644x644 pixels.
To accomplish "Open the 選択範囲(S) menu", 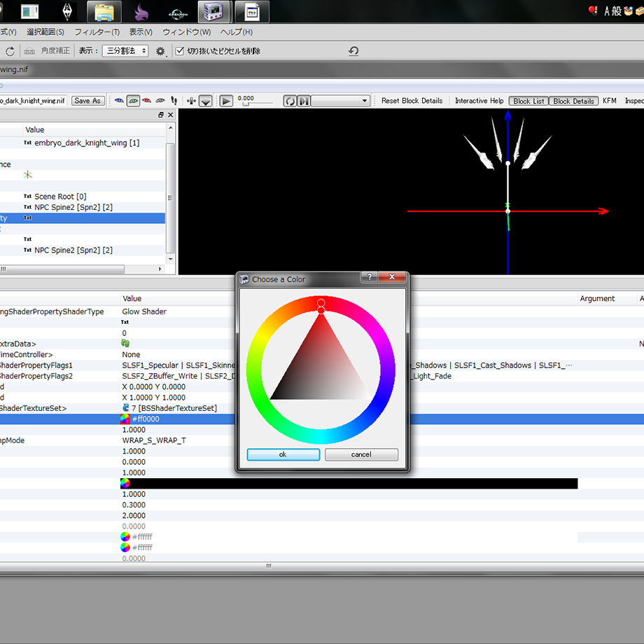I will [x=45, y=32].
